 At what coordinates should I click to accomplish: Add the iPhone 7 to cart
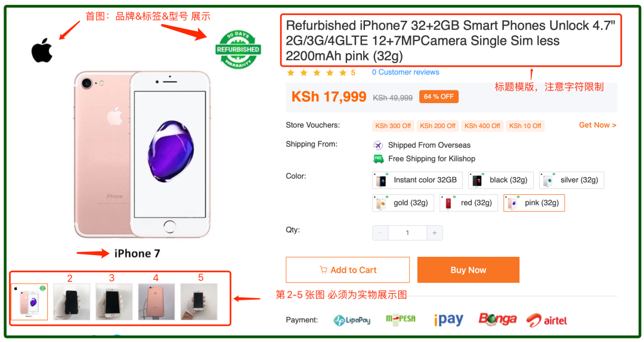(x=348, y=270)
